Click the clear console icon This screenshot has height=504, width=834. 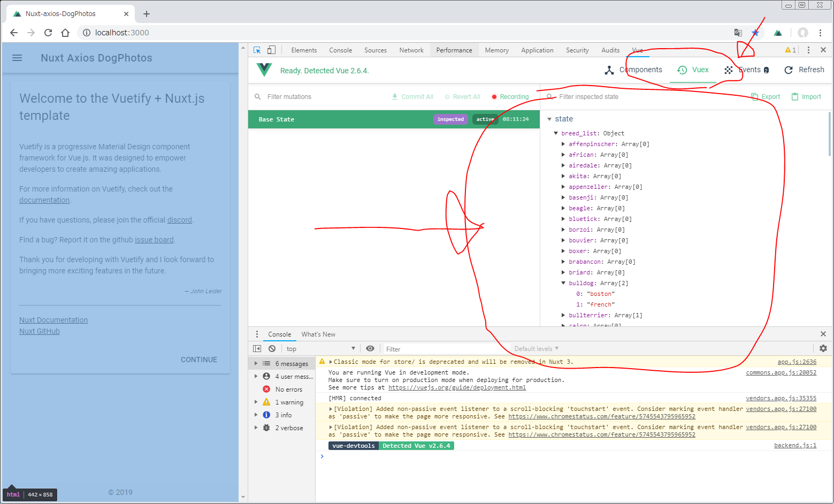tap(272, 349)
